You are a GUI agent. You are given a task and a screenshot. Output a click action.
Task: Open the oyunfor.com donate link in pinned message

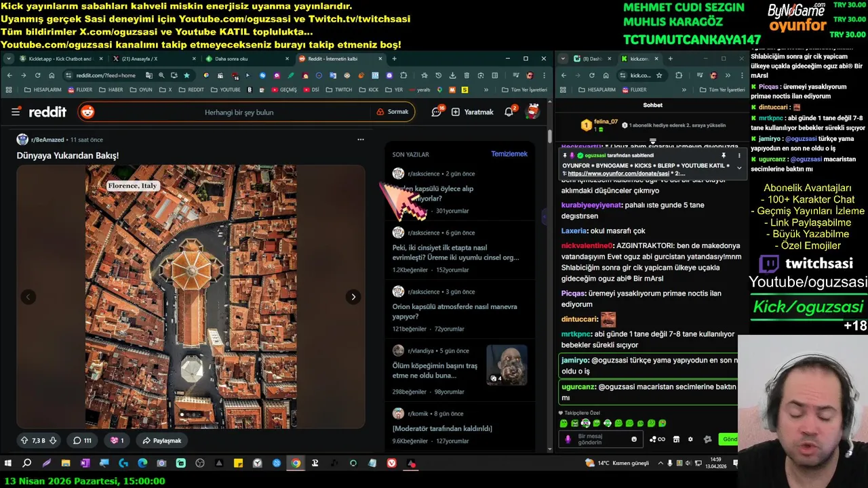click(x=618, y=174)
